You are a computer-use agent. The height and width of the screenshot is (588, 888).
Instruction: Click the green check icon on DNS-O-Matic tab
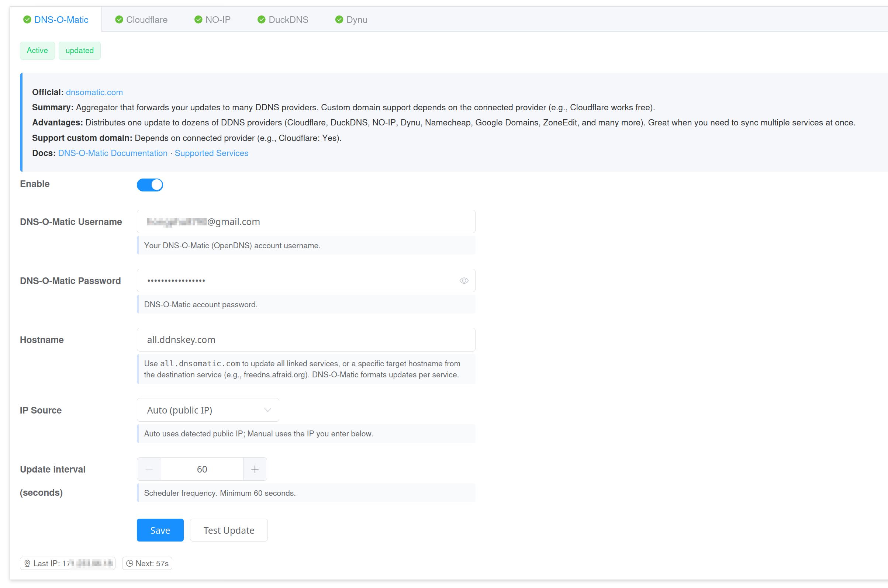tap(27, 20)
